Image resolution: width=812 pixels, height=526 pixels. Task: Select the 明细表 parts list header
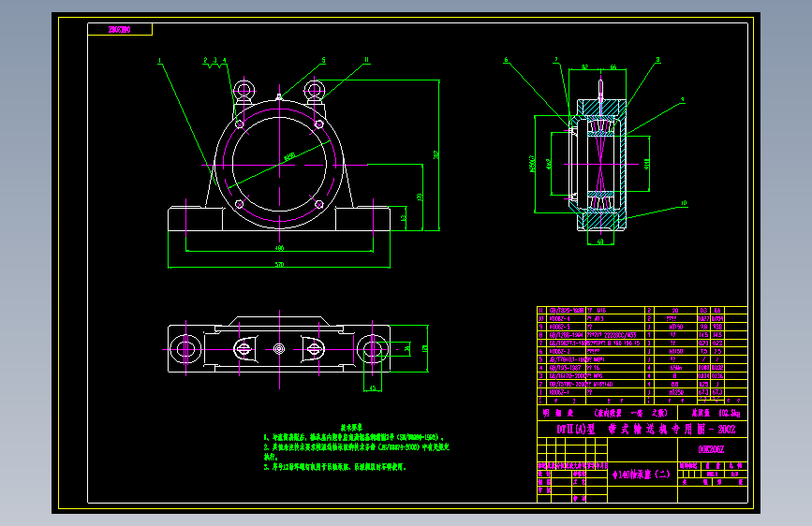[558, 413]
